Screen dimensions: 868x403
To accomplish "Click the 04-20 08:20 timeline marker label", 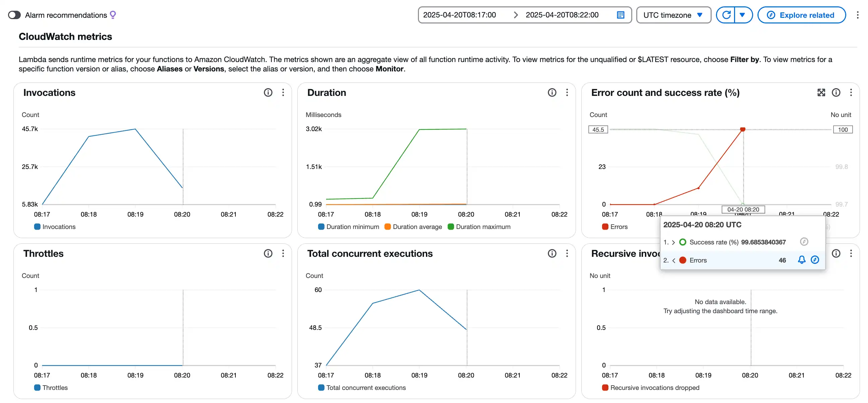I will click(743, 210).
